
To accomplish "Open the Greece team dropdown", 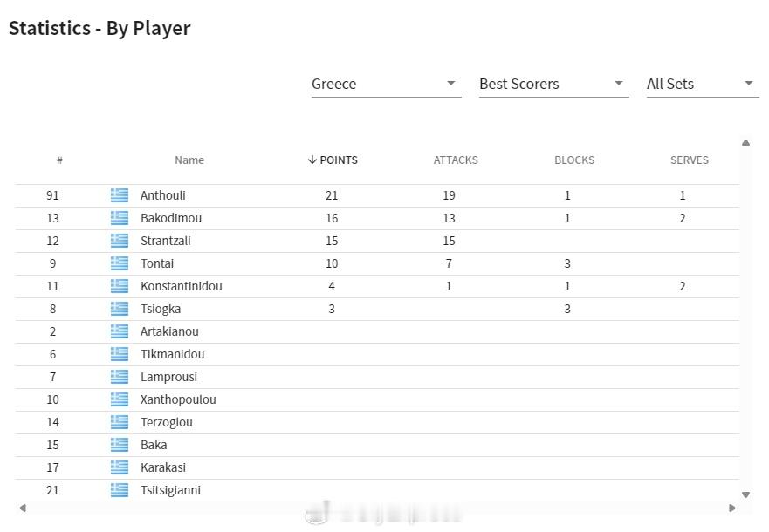I will click(x=386, y=84).
